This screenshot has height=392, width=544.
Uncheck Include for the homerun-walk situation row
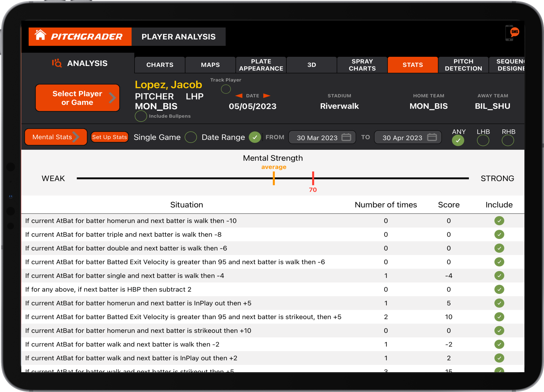point(499,221)
